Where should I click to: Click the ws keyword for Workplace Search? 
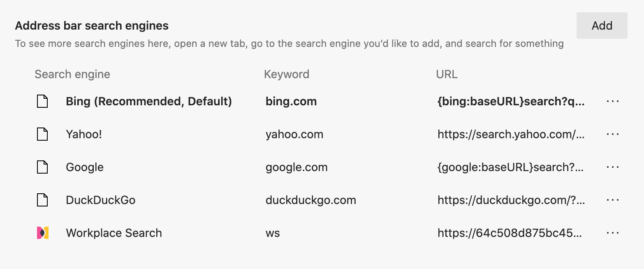(x=272, y=233)
